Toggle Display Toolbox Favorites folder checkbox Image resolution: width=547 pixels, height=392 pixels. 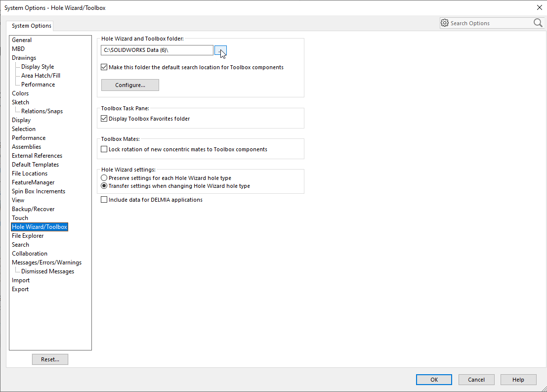click(104, 119)
